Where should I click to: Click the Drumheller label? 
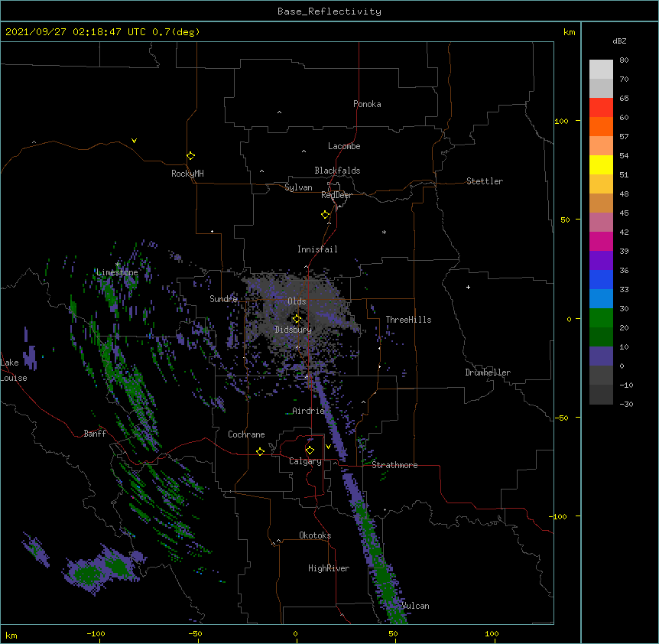[488, 372]
